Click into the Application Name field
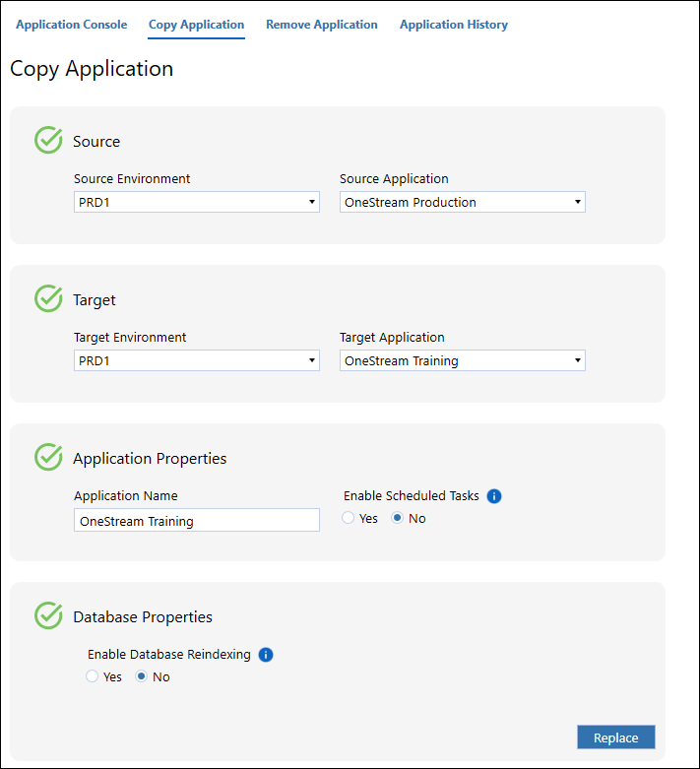The image size is (700, 769). pos(197,520)
